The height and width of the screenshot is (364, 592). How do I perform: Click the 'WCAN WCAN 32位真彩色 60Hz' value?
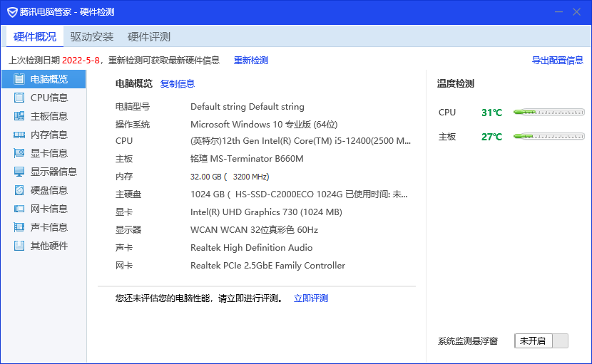click(x=254, y=229)
